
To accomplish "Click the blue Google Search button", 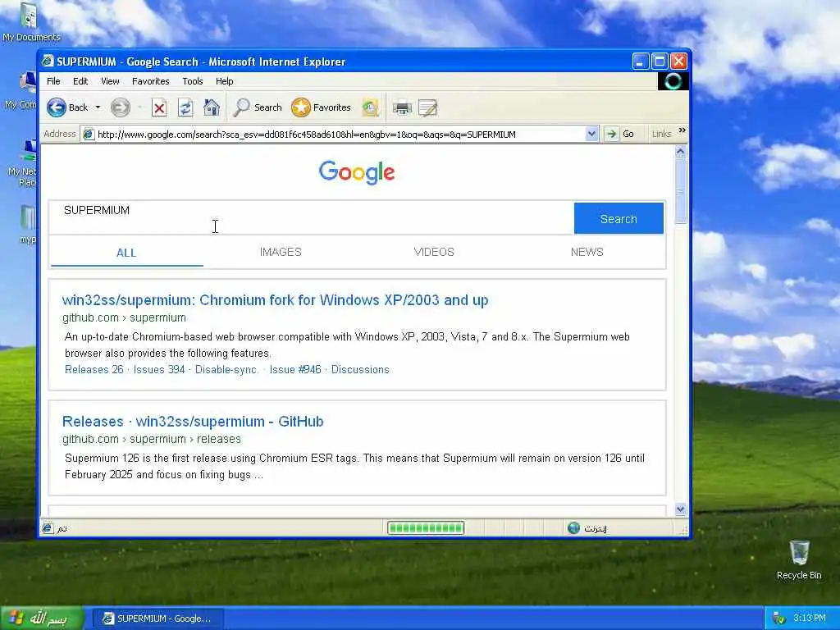I will (619, 218).
